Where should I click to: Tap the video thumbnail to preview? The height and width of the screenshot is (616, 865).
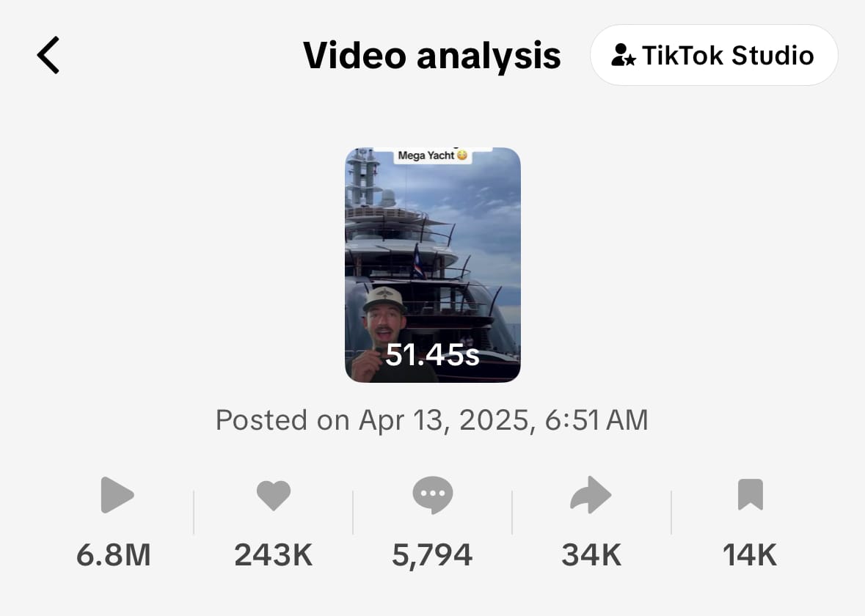coord(432,264)
